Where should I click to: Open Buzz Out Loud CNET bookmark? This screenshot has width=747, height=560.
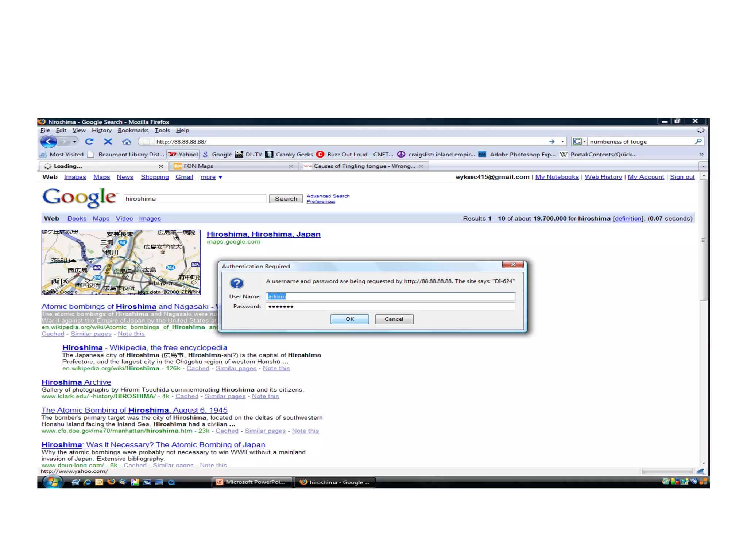tap(355, 154)
